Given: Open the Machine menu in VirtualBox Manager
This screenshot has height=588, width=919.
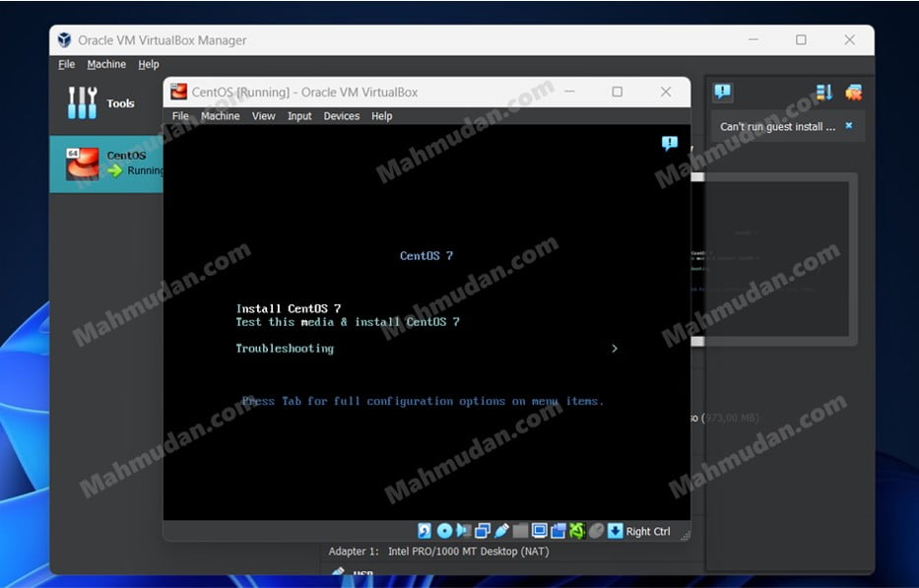Looking at the screenshot, I should click(x=106, y=64).
